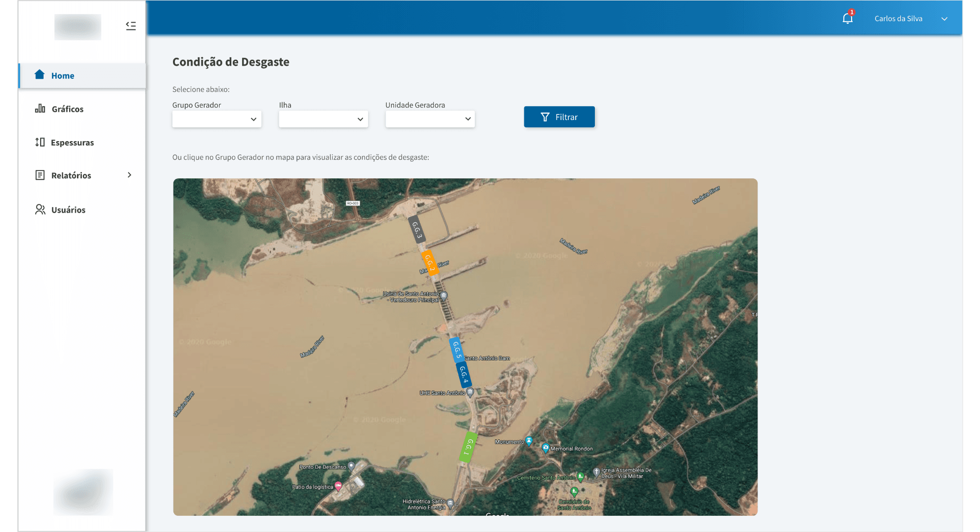Open the Unidade Geradora dropdown

tap(430, 119)
